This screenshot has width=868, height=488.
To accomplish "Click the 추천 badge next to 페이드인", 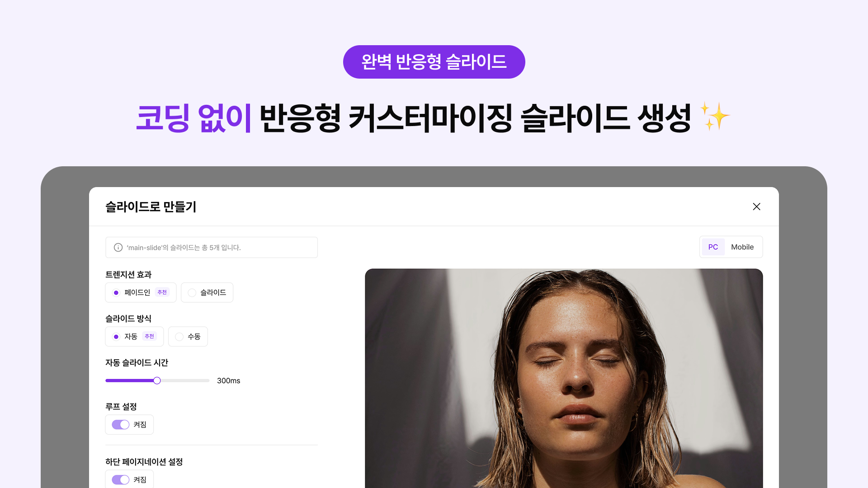I will pyautogui.click(x=162, y=292).
